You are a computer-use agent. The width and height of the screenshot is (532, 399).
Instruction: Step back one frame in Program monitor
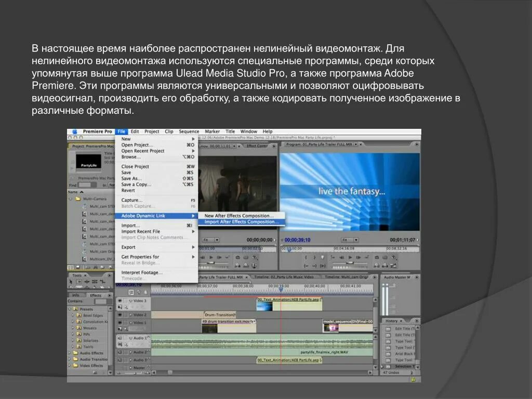click(x=341, y=258)
